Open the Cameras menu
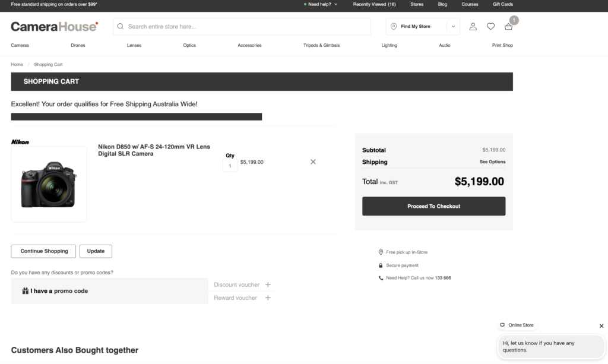The image size is (608, 364). (x=20, y=45)
